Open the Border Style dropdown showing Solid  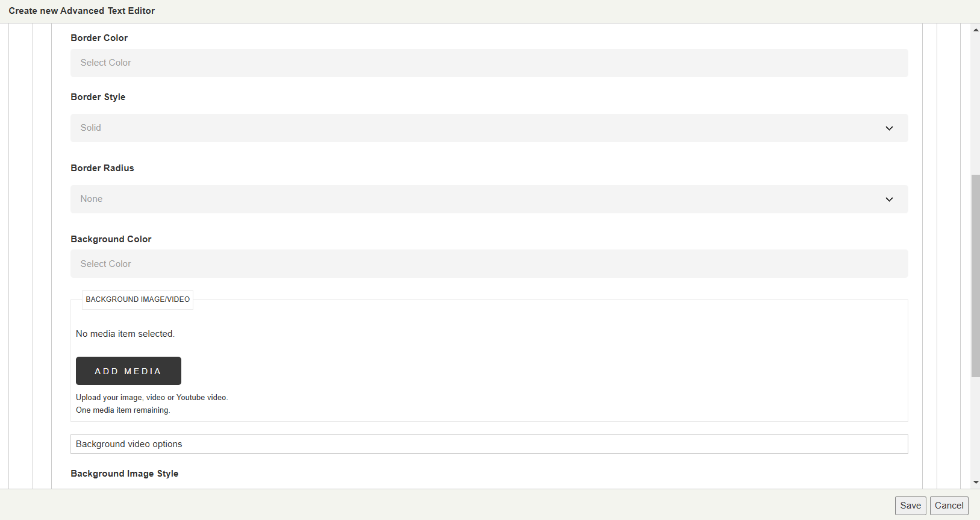(489, 128)
